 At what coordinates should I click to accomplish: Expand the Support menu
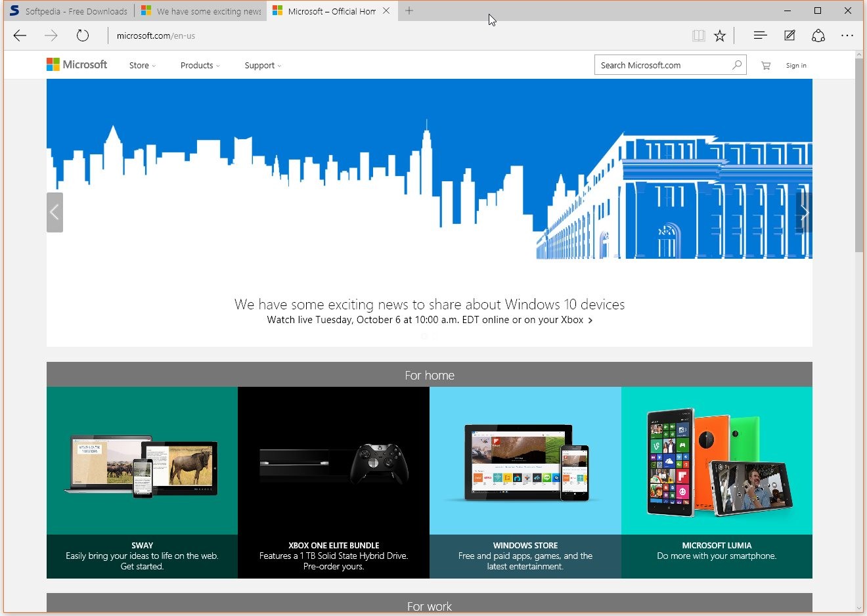click(x=263, y=66)
